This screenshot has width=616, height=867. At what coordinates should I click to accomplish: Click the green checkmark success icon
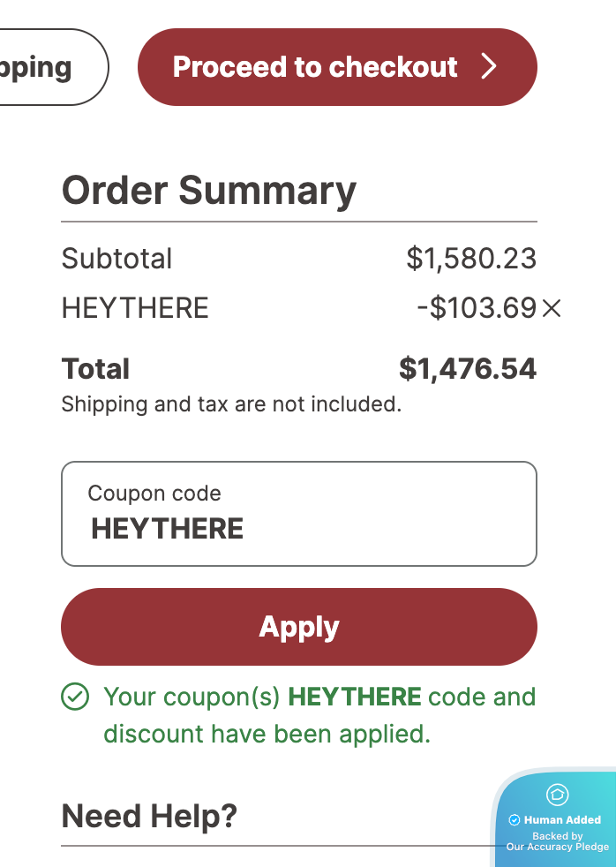(x=75, y=697)
